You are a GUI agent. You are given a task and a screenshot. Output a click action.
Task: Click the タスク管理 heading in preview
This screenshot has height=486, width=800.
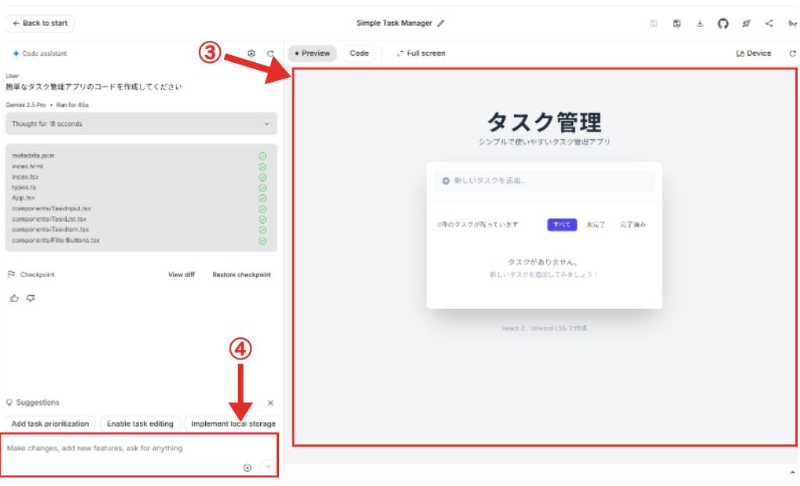tap(544, 122)
